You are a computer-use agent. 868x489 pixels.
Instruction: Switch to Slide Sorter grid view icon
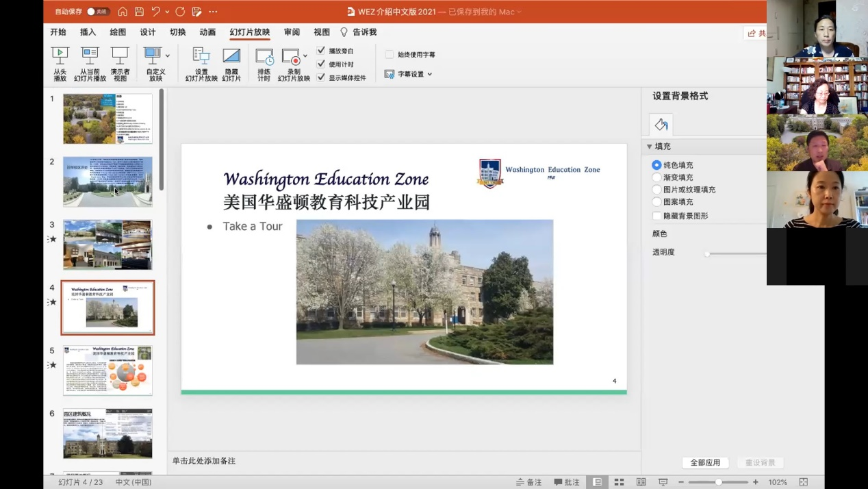point(619,482)
